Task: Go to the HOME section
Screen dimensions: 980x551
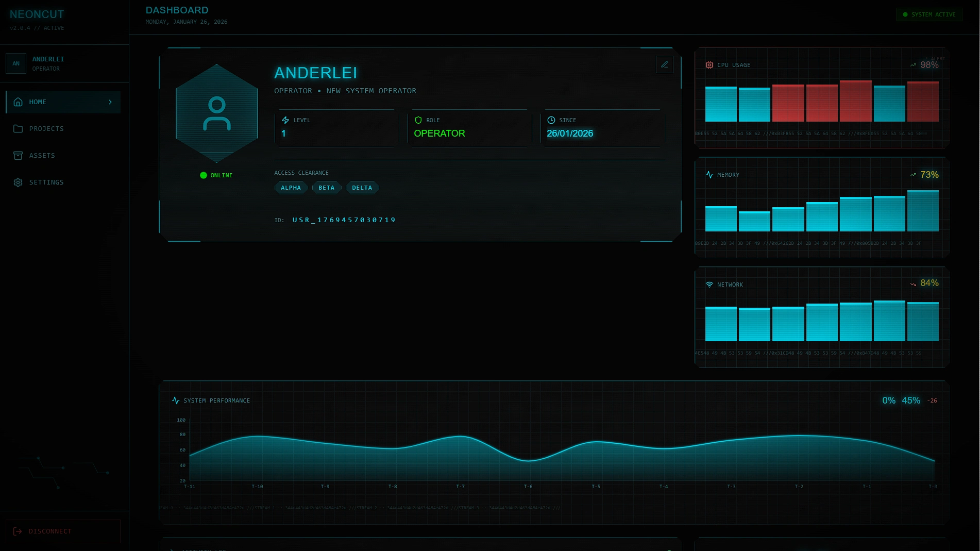Action: 63,102
